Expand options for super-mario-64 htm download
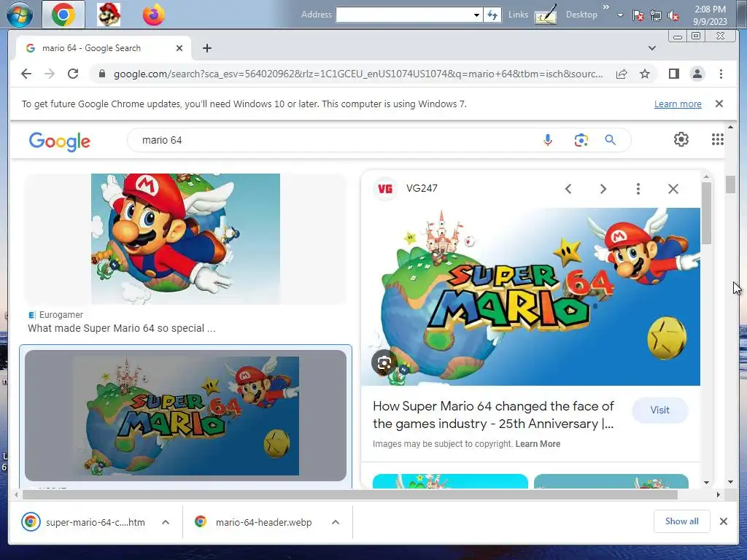The height and width of the screenshot is (560, 747). pos(166,522)
